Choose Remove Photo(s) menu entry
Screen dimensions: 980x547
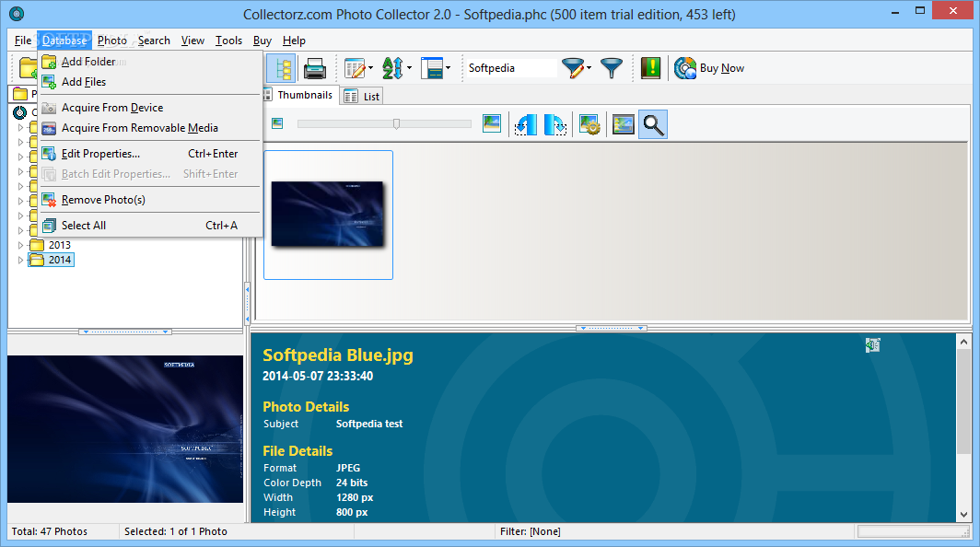click(149, 200)
